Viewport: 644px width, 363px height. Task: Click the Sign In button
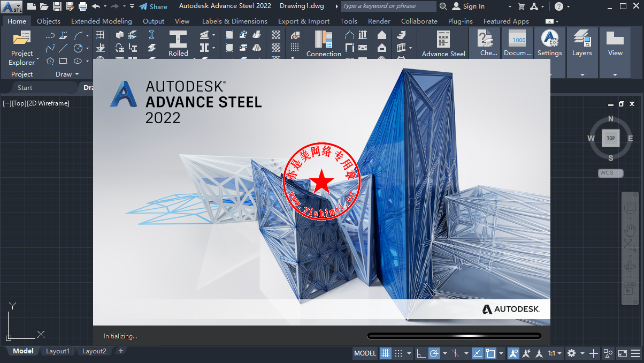point(469,6)
